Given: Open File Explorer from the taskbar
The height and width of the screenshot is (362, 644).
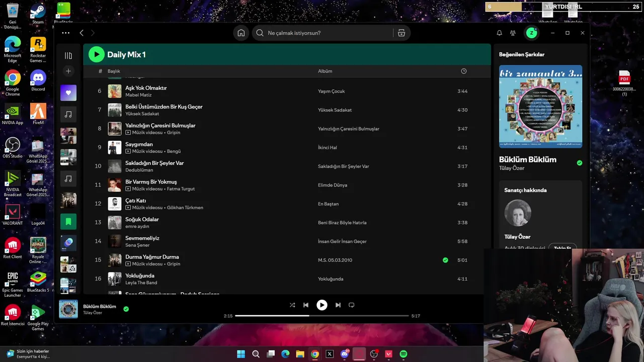Looking at the screenshot, I should 300,354.
